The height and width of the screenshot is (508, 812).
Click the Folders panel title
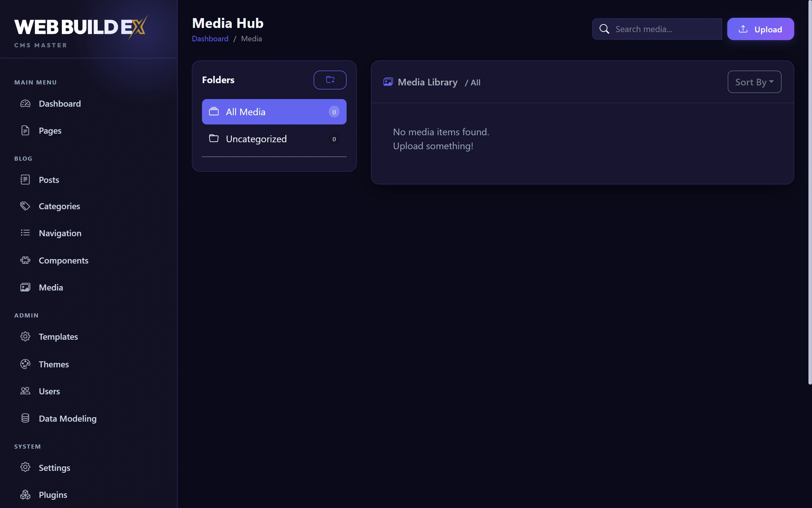(218, 80)
